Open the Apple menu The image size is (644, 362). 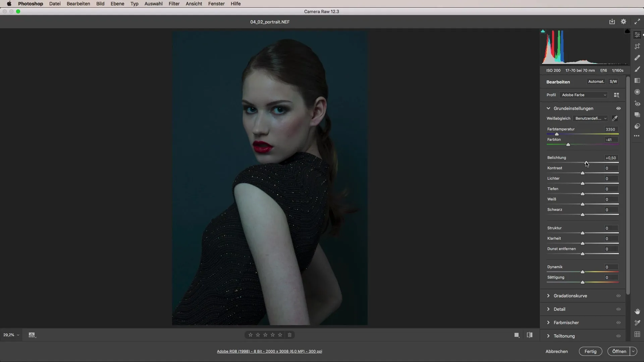(x=9, y=4)
